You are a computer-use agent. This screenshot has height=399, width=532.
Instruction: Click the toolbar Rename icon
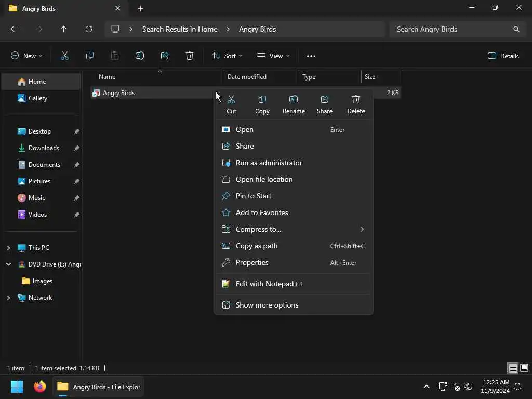click(140, 56)
